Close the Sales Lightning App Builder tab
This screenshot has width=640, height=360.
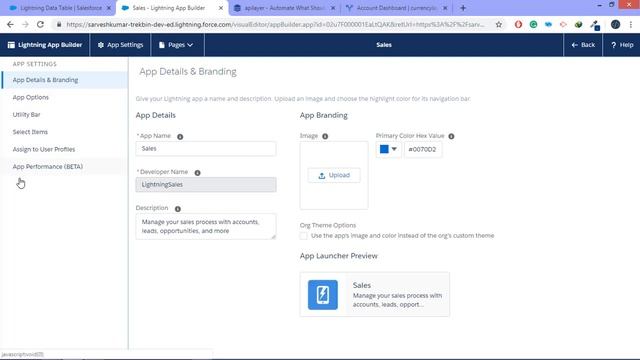click(x=221, y=8)
